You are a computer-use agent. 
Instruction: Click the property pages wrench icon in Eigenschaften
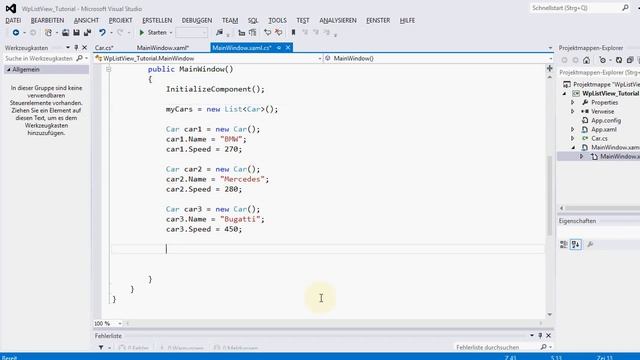click(590, 244)
